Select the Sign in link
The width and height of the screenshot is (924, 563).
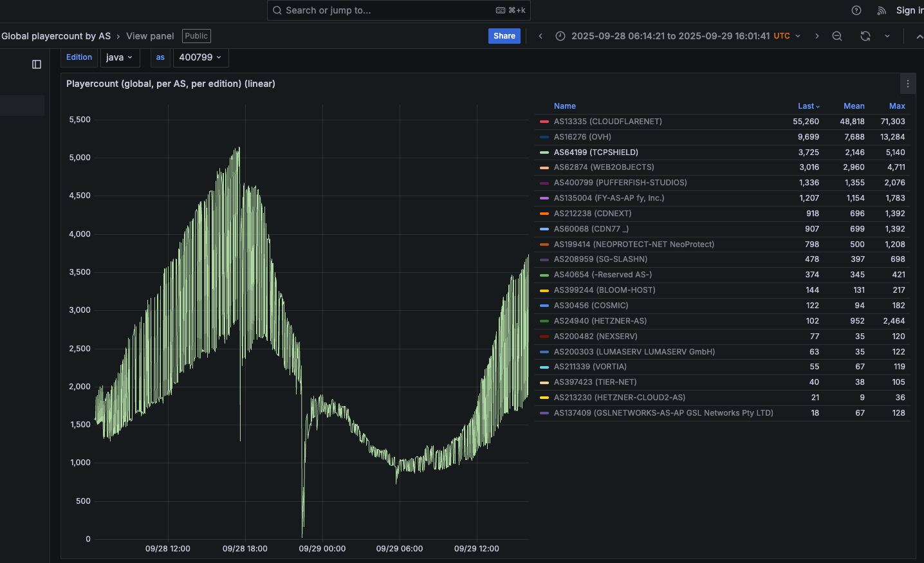tap(909, 10)
